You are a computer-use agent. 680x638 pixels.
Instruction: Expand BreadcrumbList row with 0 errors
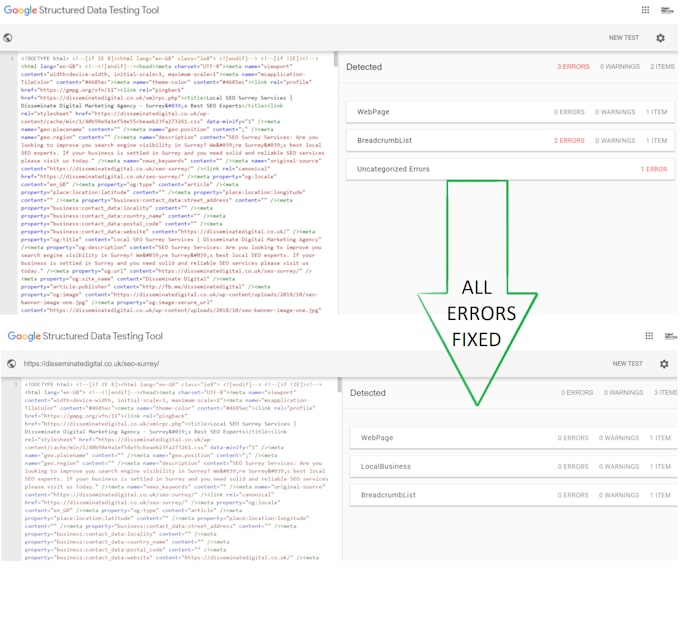[514, 495]
